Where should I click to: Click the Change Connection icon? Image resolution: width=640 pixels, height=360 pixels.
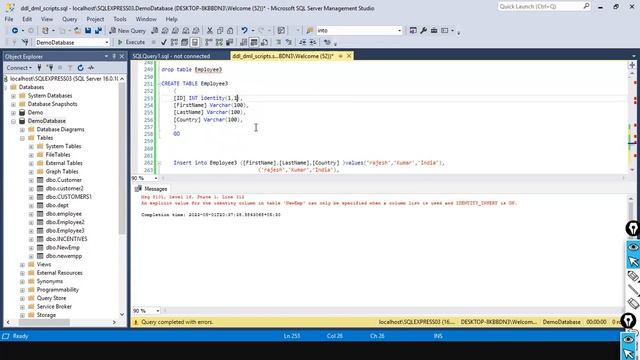[x=25, y=42]
